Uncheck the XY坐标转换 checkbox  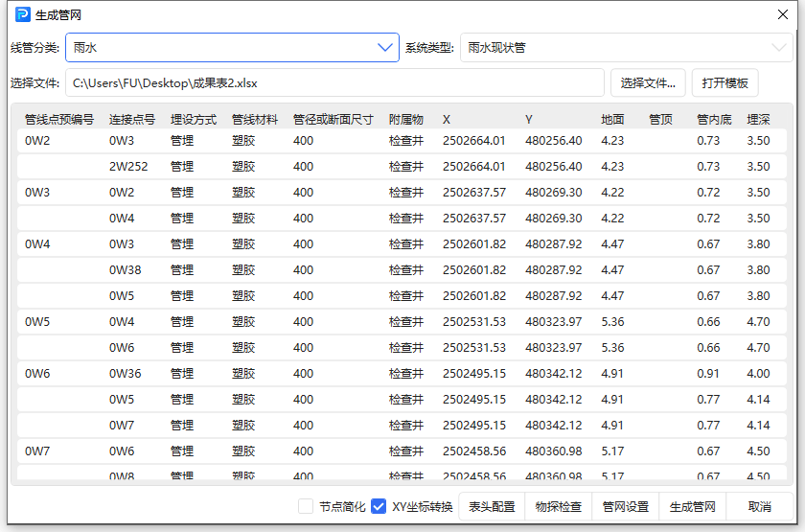pos(379,506)
